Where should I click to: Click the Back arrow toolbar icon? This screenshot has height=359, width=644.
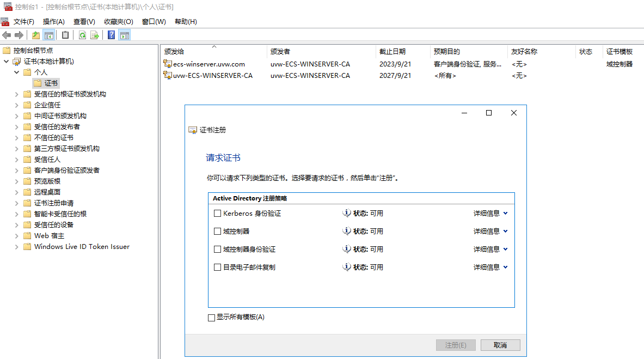coord(7,35)
